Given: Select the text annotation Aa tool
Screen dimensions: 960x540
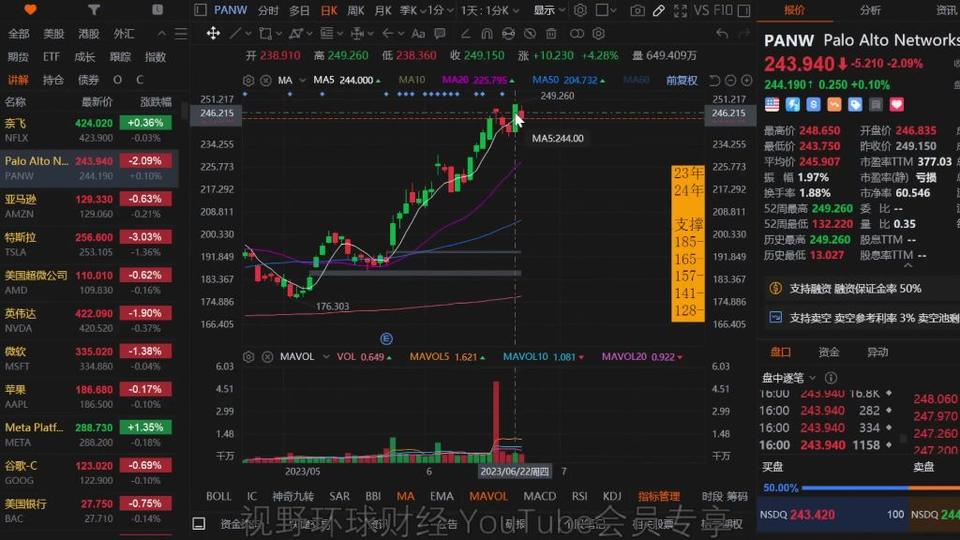Looking at the screenshot, I should (x=418, y=33).
